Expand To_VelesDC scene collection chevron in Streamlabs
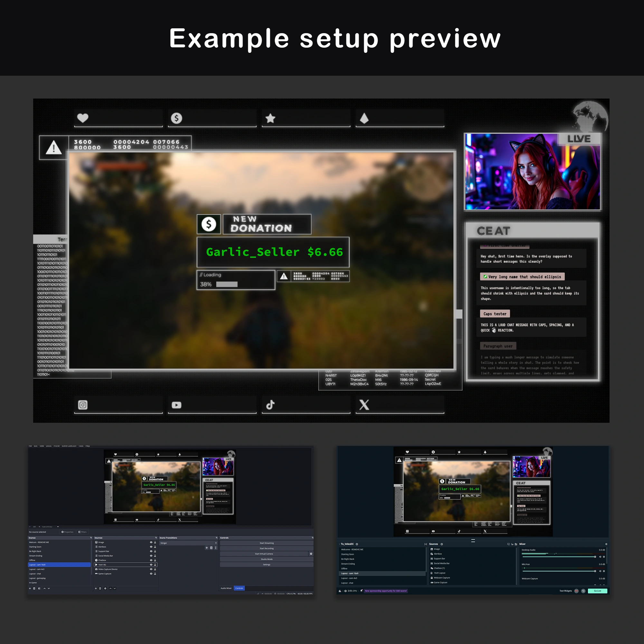644x644 pixels. [340, 544]
